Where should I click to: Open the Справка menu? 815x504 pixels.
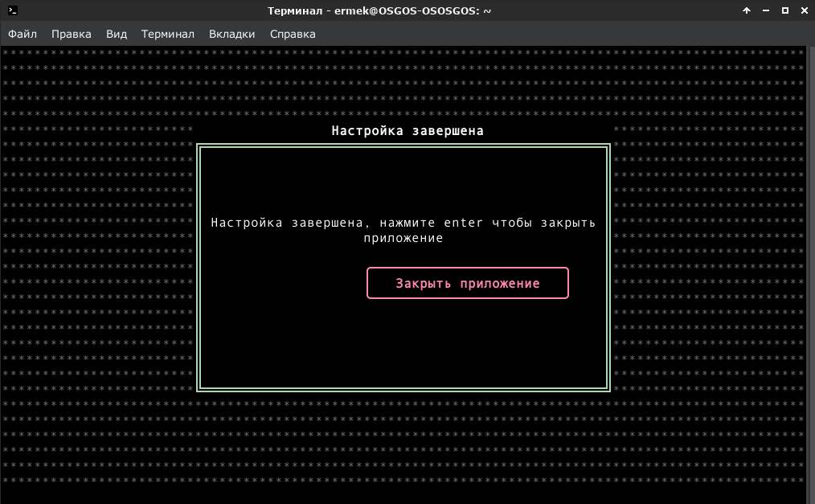click(x=293, y=34)
